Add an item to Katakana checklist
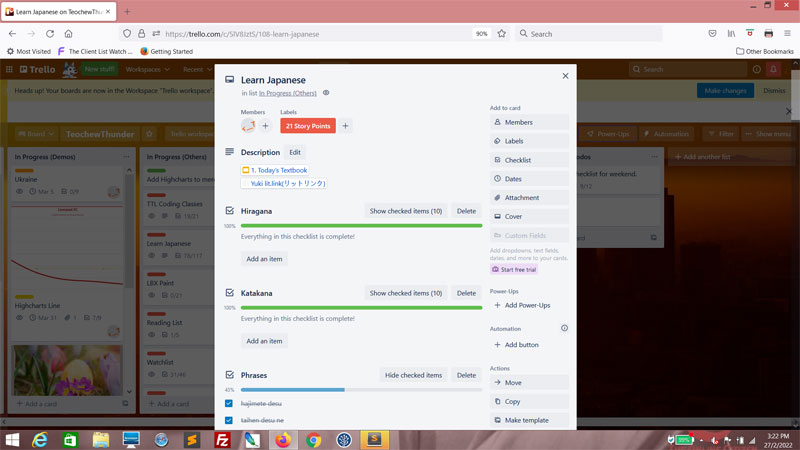This screenshot has height=450, width=800. pyautogui.click(x=264, y=341)
